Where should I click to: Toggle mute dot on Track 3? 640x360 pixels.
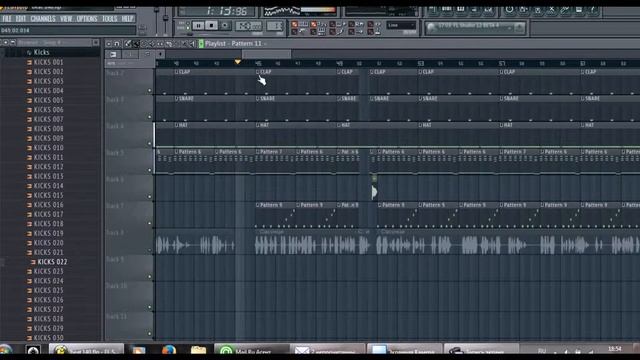[150, 117]
